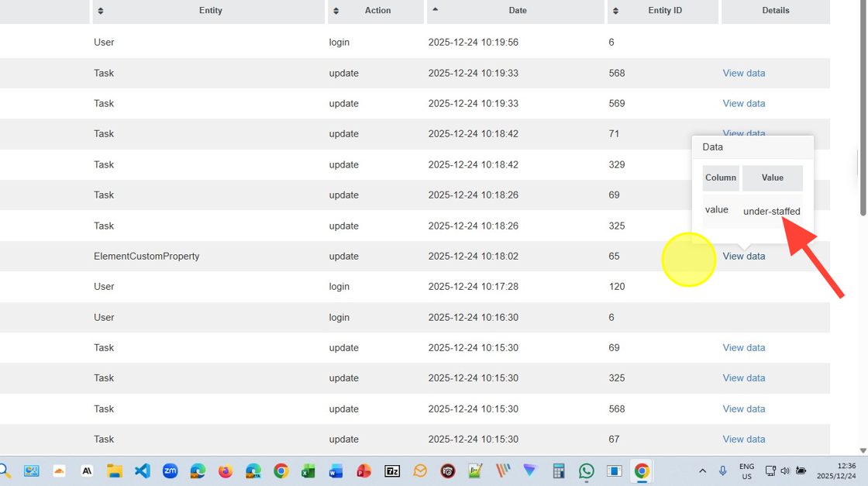Open Visual Studio Code from the taskbar
The width and height of the screenshot is (868, 486).
143,470
